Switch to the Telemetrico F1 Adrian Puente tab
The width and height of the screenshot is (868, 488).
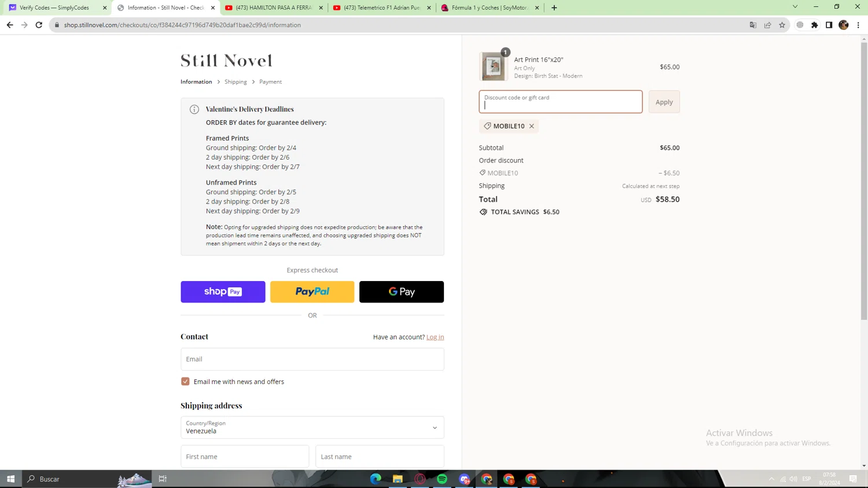tap(381, 8)
